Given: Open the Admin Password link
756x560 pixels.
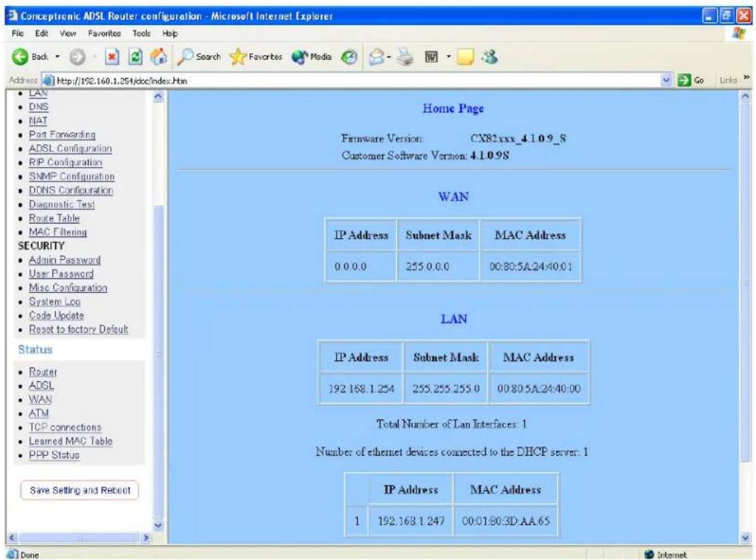Looking at the screenshot, I should tap(65, 260).
